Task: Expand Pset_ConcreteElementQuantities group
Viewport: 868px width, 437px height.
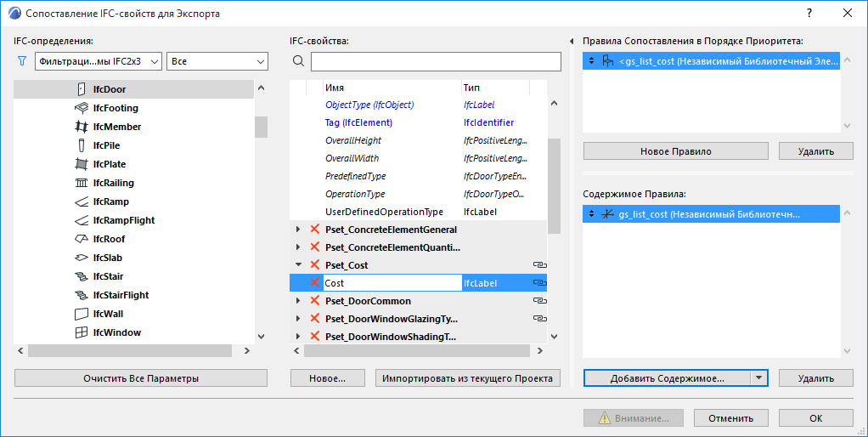Action: click(298, 247)
